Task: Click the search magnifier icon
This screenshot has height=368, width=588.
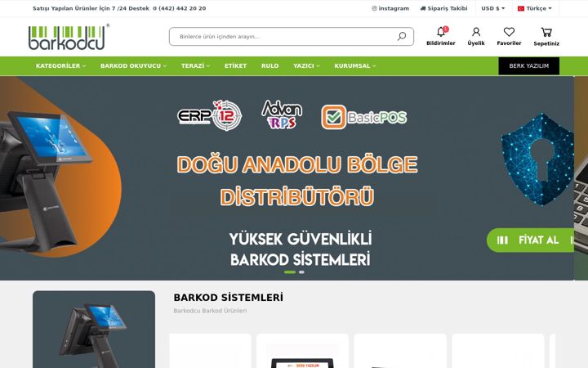Action: 402,37
